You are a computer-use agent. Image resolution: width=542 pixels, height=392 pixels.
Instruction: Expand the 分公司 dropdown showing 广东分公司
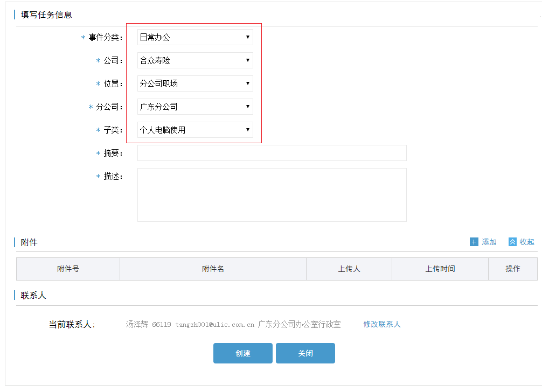click(195, 107)
